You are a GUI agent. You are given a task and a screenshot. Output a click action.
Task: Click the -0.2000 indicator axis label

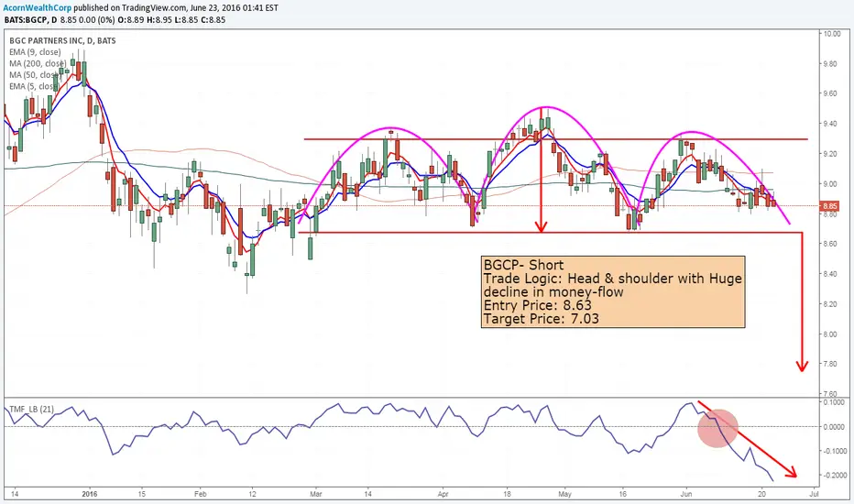point(833,475)
